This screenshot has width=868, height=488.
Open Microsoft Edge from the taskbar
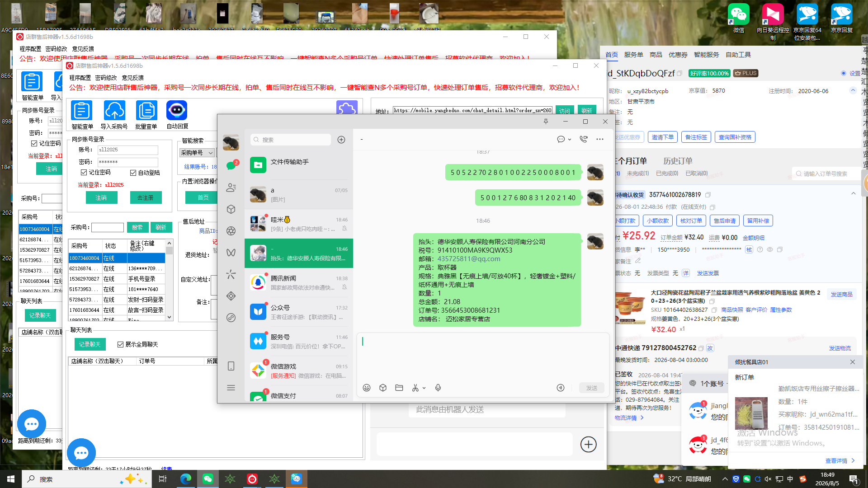coord(186,479)
